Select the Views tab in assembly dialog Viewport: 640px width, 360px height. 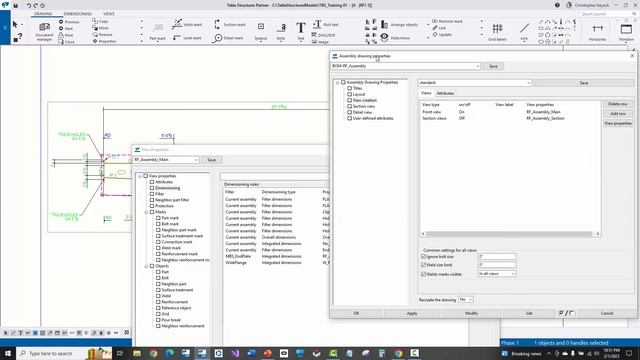(x=426, y=93)
